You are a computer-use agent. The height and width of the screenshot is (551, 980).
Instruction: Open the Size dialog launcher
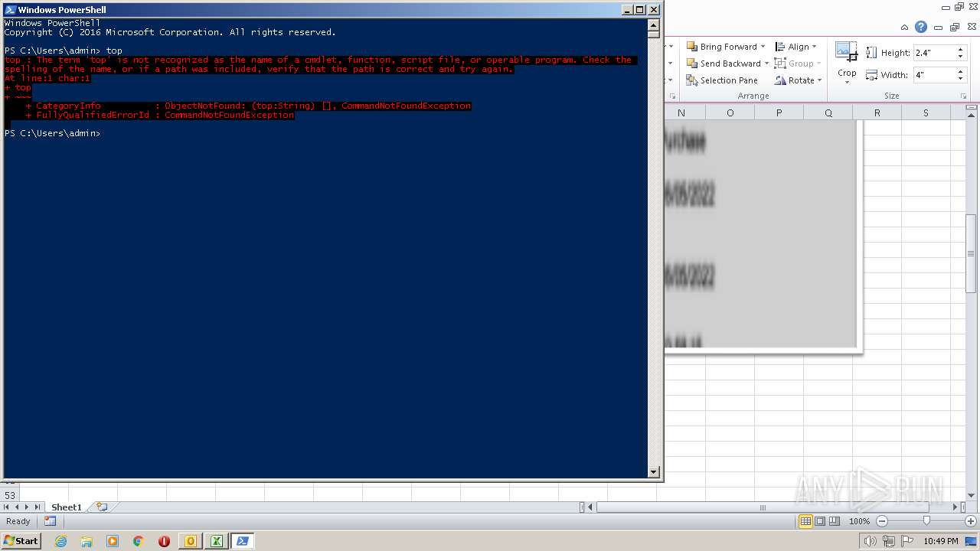963,96
